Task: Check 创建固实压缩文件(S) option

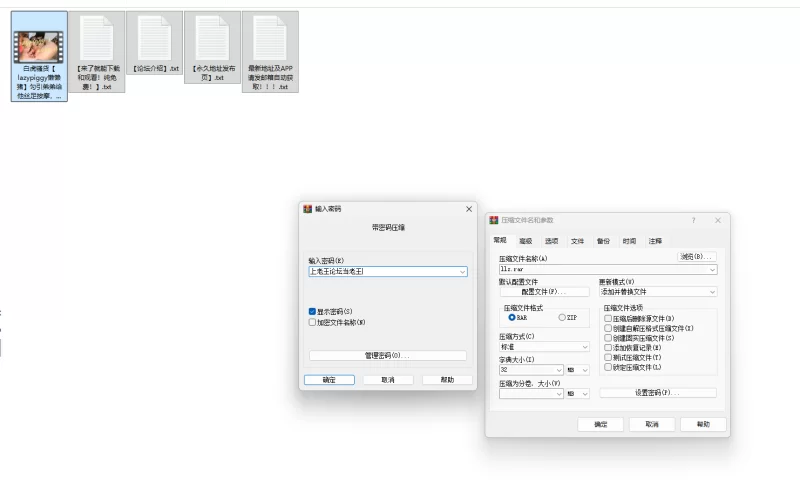Action: click(x=608, y=338)
